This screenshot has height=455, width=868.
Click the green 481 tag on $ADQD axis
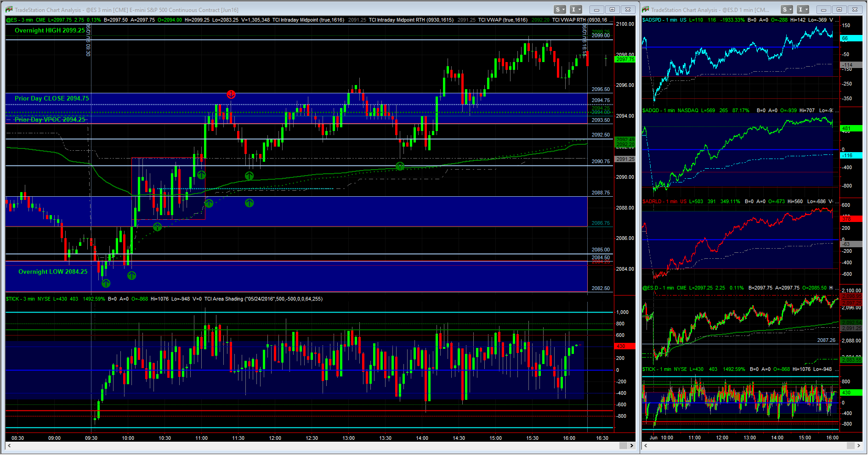coord(851,129)
